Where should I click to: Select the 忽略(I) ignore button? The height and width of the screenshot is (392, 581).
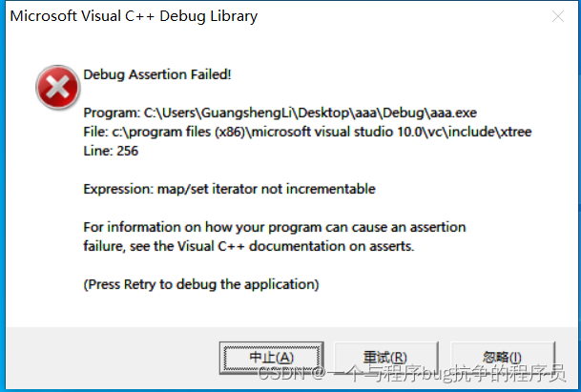click(502, 358)
